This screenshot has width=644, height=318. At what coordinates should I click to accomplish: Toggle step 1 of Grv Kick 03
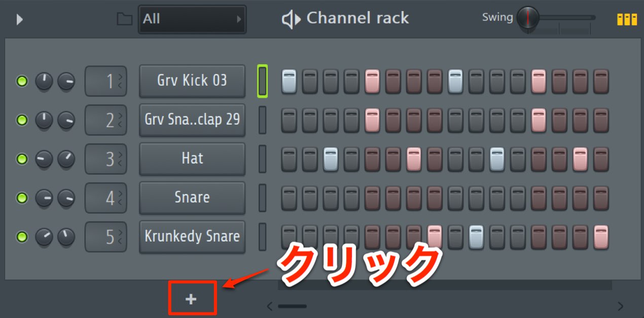point(289,81)
